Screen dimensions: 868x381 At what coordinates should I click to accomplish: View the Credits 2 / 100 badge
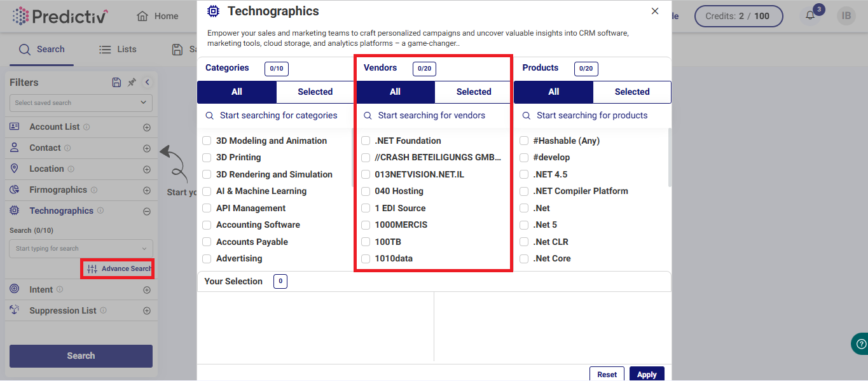point(738,16)
